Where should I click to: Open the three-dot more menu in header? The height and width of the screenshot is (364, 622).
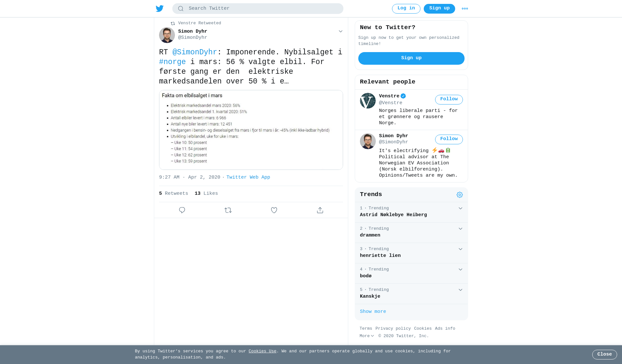[465, 9]
